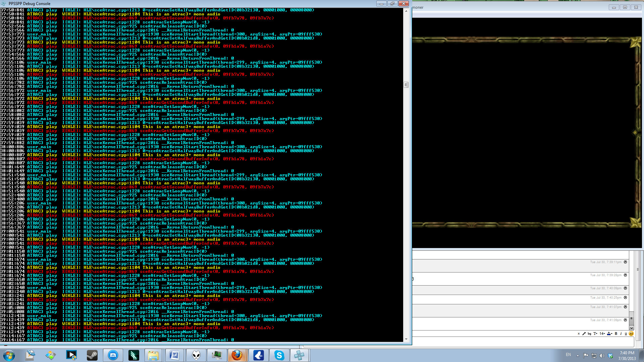The image size is (644, 362).
Task: Click the bg background formatting button
Action: (589, 334)
